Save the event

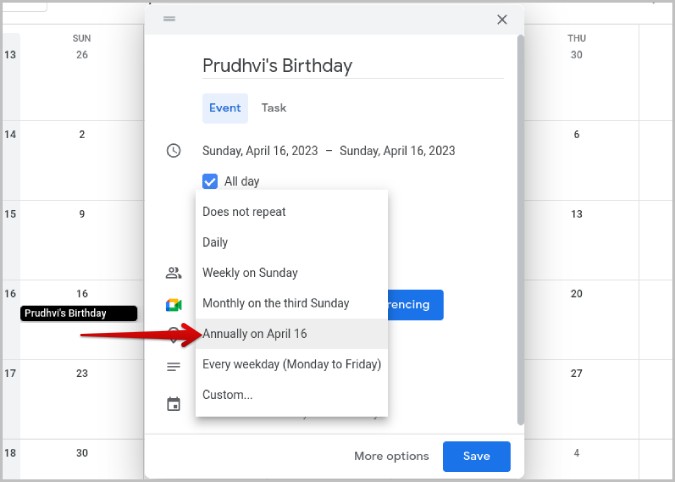477,456
